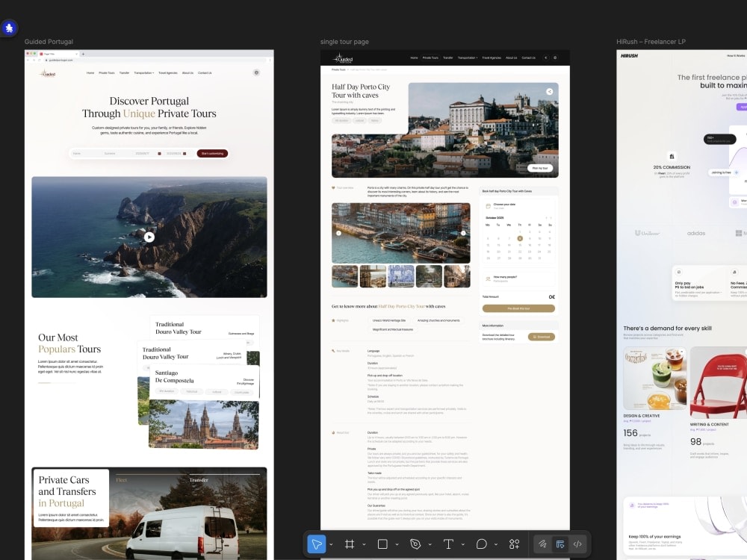Screen dimensions: 747x560
Task: Click the Guided logo in single tour page header
Action: pos(343,58)
